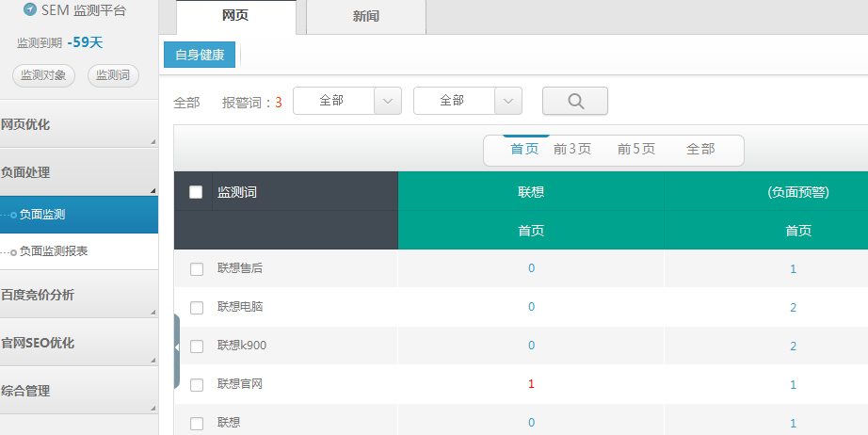Tick the checkbox beside 联想k900
This screenshot has width=868, height=435.
click(197, 346)
